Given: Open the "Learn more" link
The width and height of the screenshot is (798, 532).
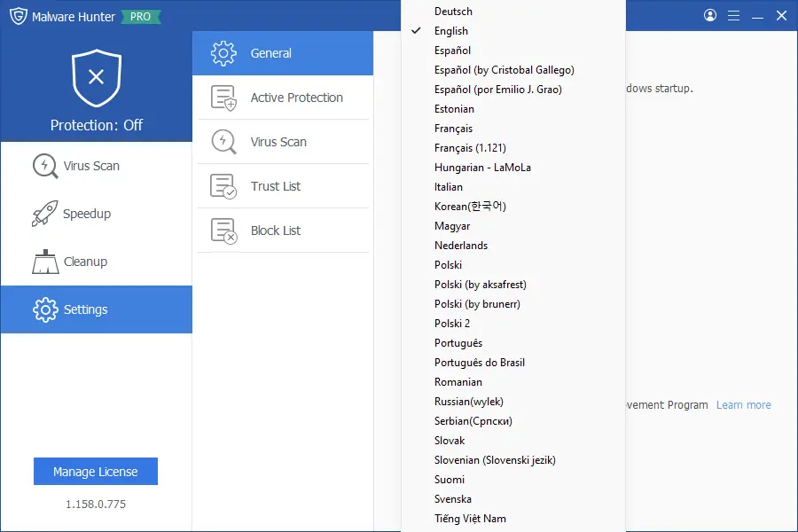Looking at the screenshot, I should [x=743, y=404].
